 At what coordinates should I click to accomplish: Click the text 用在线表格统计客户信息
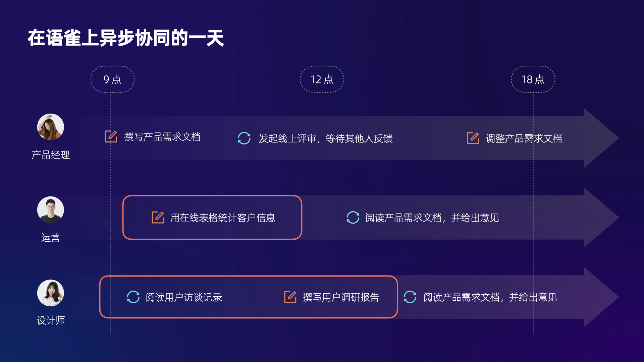(222, 218)
